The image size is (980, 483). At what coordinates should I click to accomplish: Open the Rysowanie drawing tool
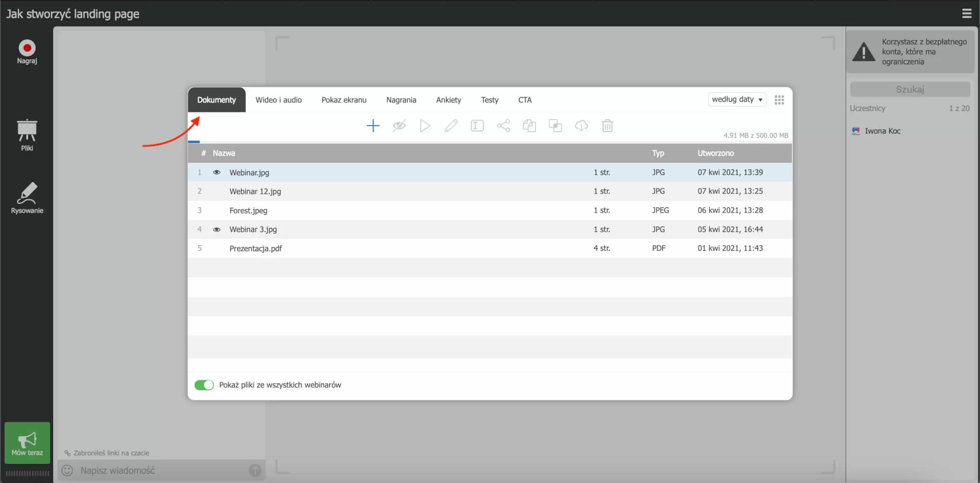click(x=27, y=198)
